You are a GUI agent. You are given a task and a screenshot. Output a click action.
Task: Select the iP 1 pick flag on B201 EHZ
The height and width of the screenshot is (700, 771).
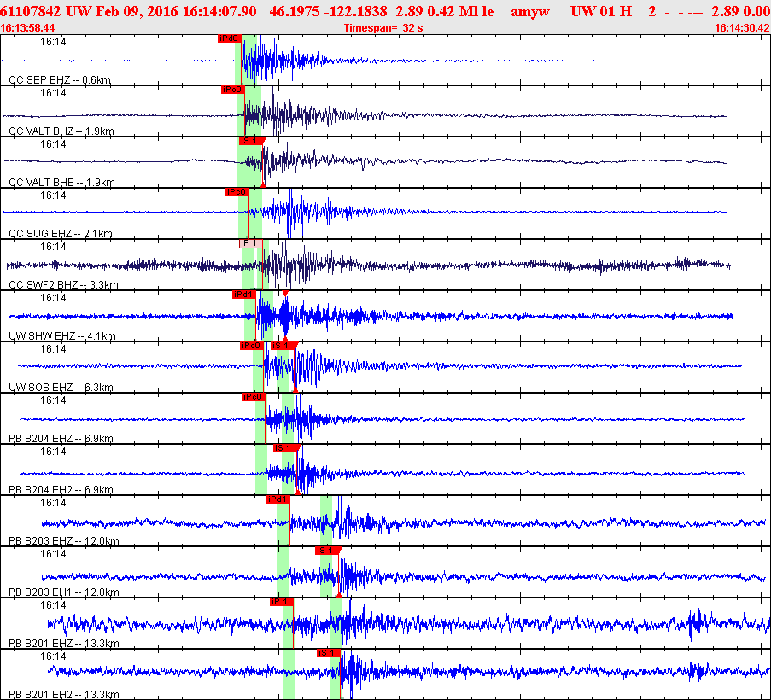click(x=282, y=602)
